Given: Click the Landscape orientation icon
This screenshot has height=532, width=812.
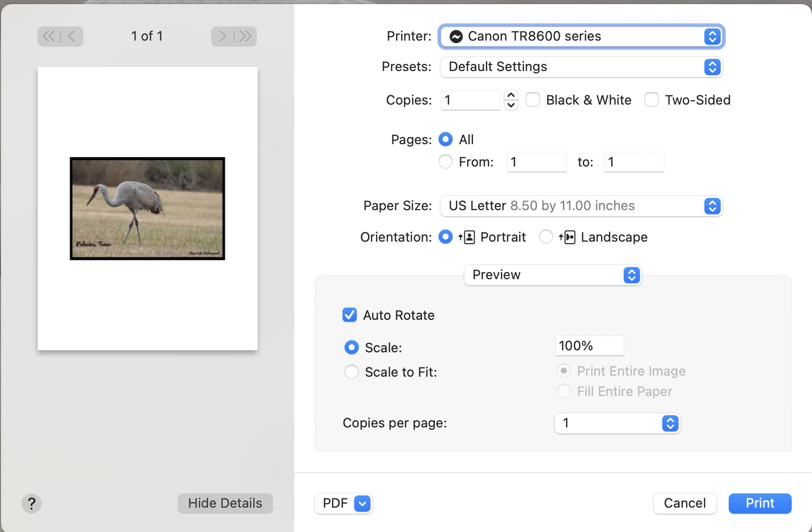Looking at the screenshot, I should (x=567, y=237).
